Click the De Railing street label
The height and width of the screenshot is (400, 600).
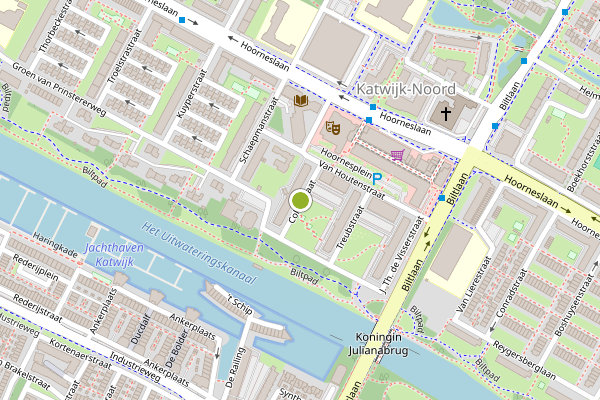(x=235, y=368)
